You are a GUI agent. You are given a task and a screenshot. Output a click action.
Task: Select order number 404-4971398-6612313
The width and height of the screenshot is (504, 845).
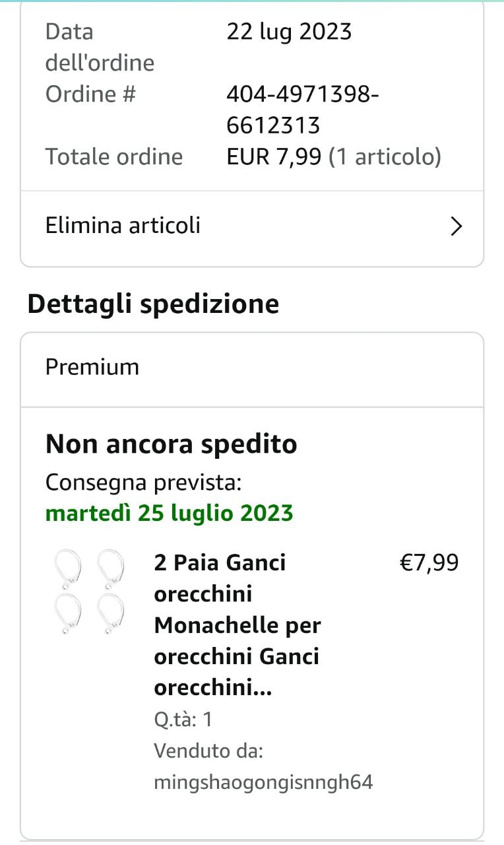tap(302, 110)
